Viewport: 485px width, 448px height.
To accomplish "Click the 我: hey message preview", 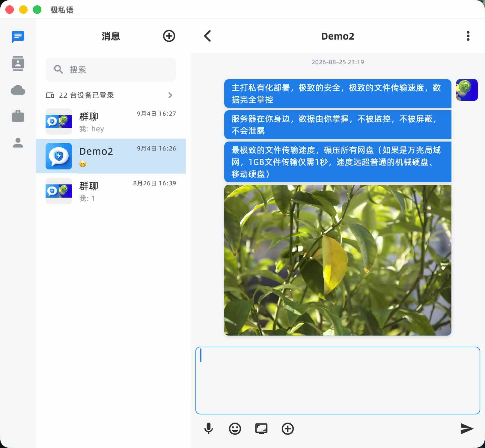I will (92, 129).
